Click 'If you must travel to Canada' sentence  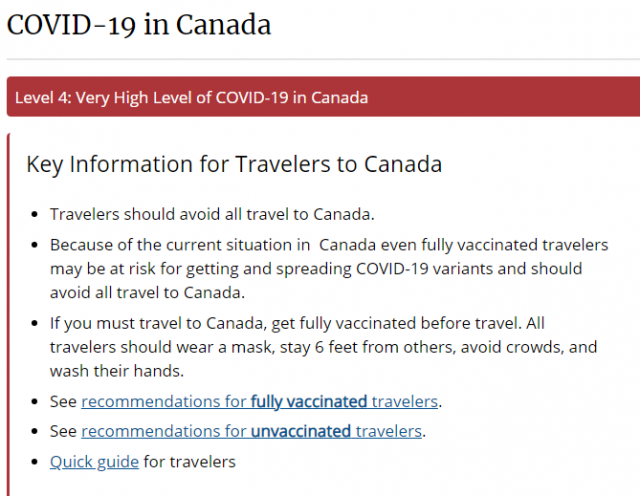286,323
